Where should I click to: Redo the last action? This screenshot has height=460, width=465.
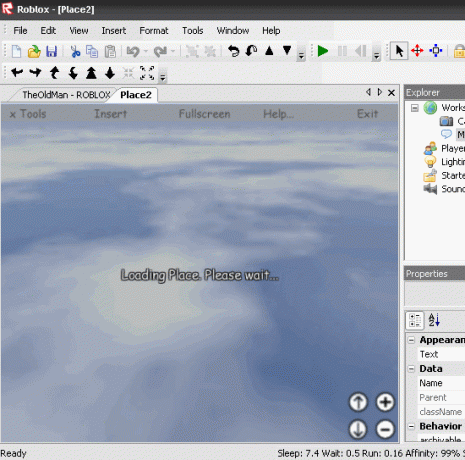click(160, 52)
